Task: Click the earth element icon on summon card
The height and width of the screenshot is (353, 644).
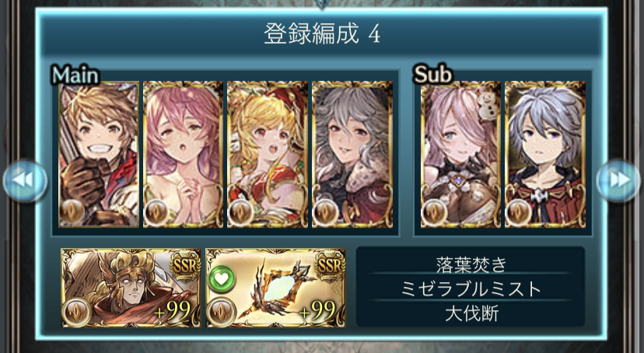Action: click(x=76, y=312)
